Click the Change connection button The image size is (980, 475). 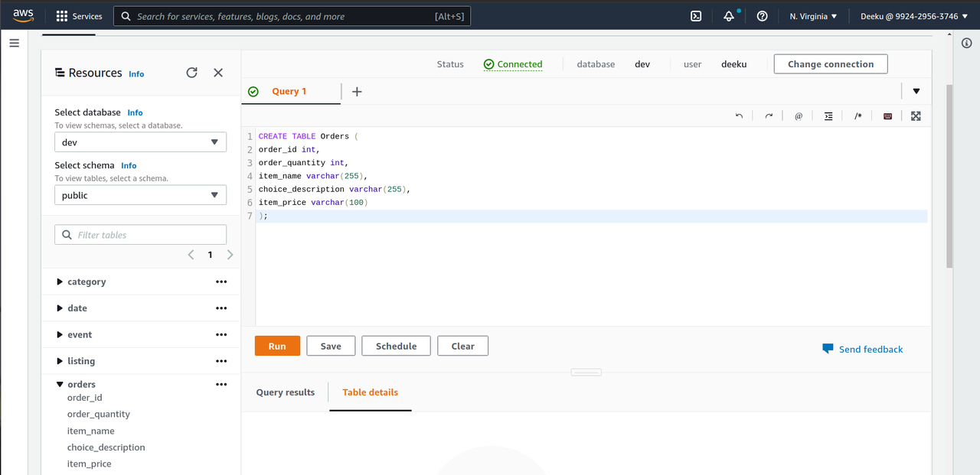[x=831, y=64]
